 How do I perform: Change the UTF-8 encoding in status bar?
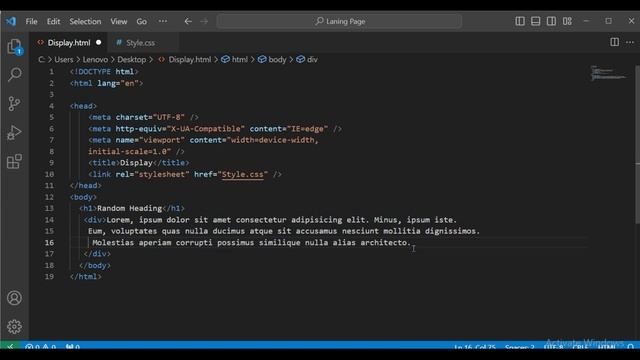[x=553, y=347]
